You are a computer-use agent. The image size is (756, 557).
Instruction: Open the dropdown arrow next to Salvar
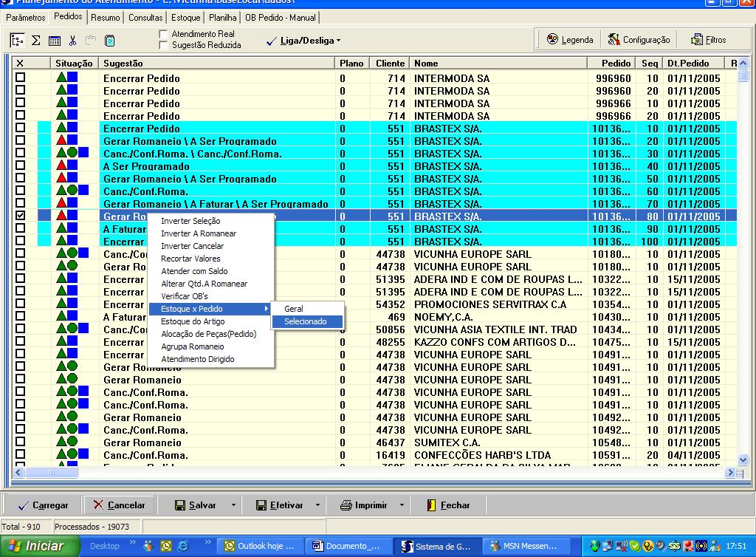click(x=233, y=505)
